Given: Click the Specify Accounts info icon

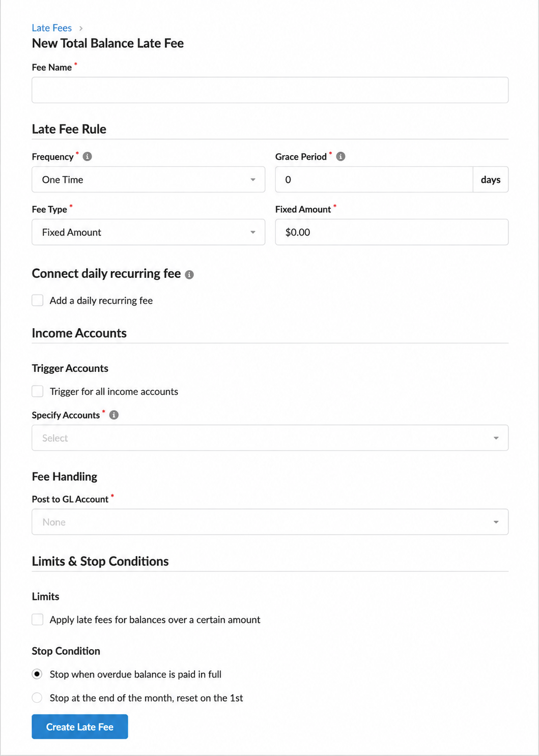Looking at the screenshot, I should 114,415.
